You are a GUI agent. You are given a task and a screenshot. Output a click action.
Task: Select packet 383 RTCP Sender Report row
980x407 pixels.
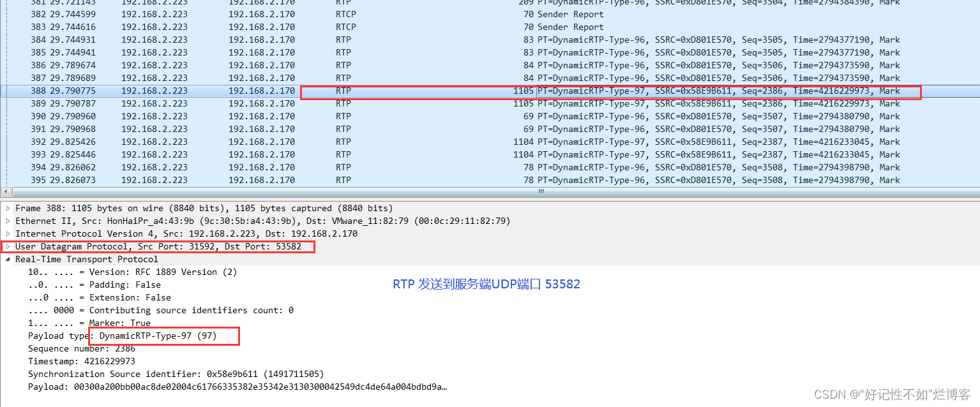pos(490,27)
